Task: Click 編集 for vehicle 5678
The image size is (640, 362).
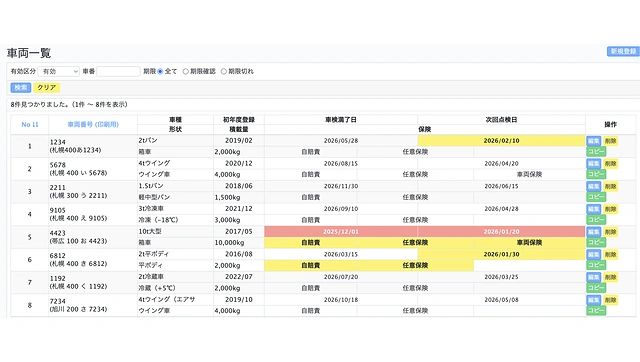Action: click(593, 164)
